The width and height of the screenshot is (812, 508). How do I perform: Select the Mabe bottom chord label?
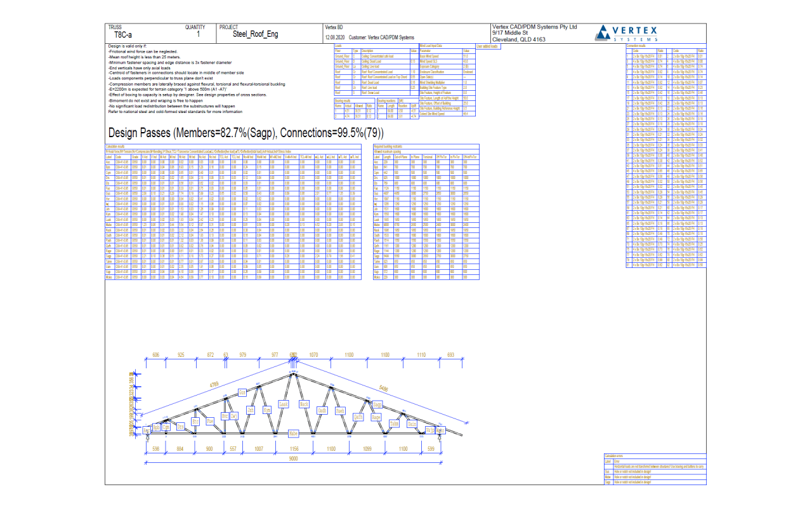tap(293, 434)
